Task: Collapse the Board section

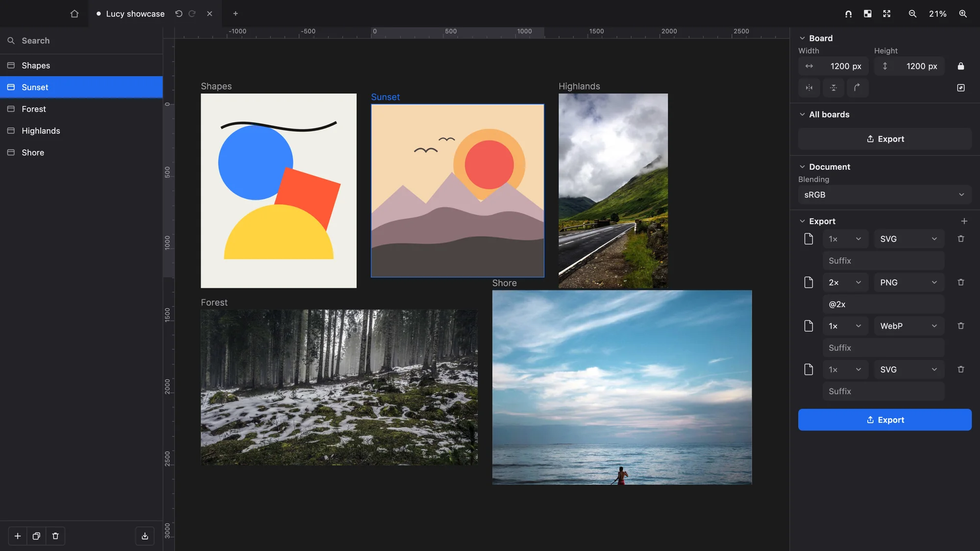Action: pos(802,38)
